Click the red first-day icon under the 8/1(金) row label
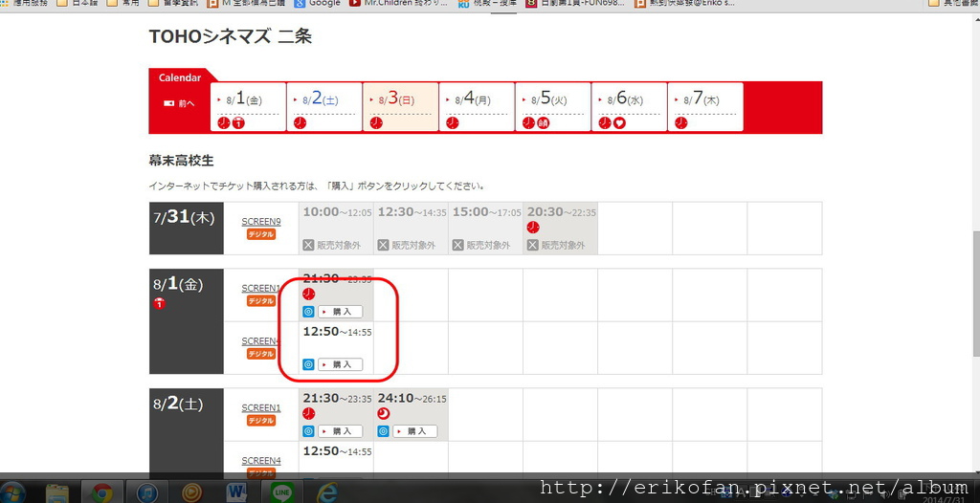Image resolution: width=980 pixels, height=503 pixels. (160, 304)
